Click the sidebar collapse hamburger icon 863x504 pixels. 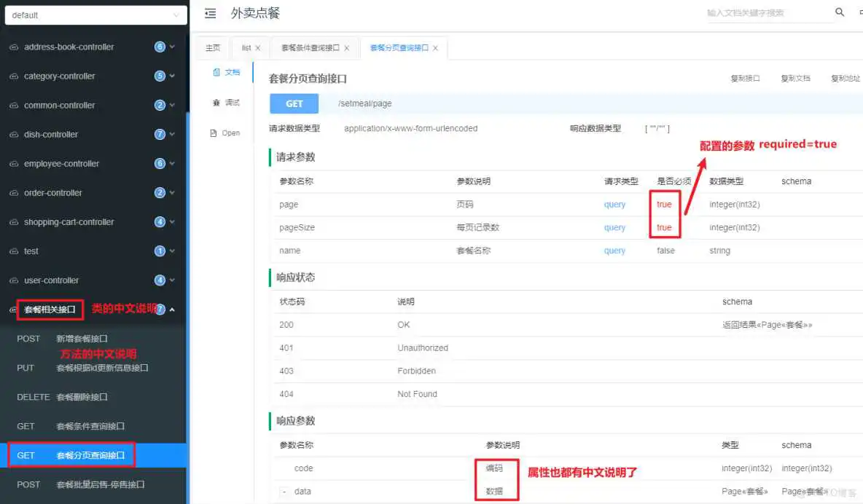[x=210, y=12]
